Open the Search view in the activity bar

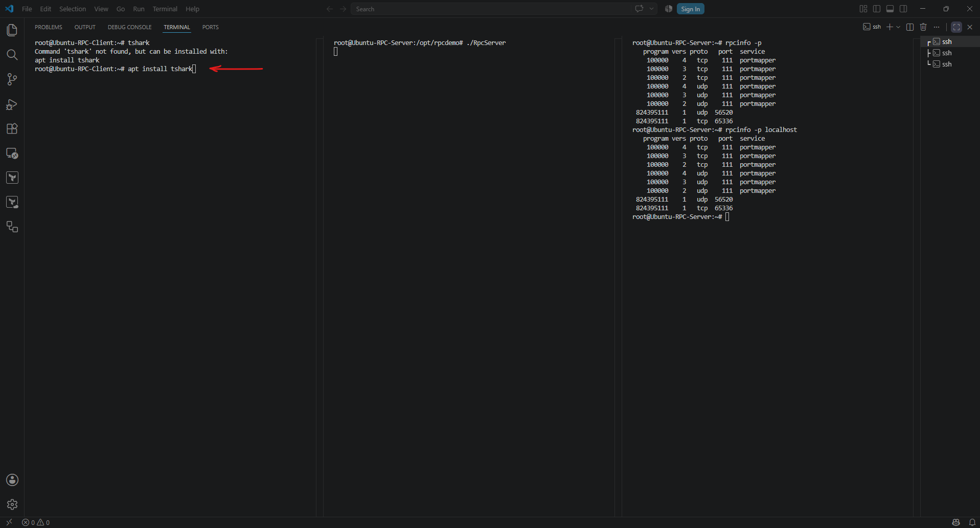pyautogui.click(x=12, y=55)
